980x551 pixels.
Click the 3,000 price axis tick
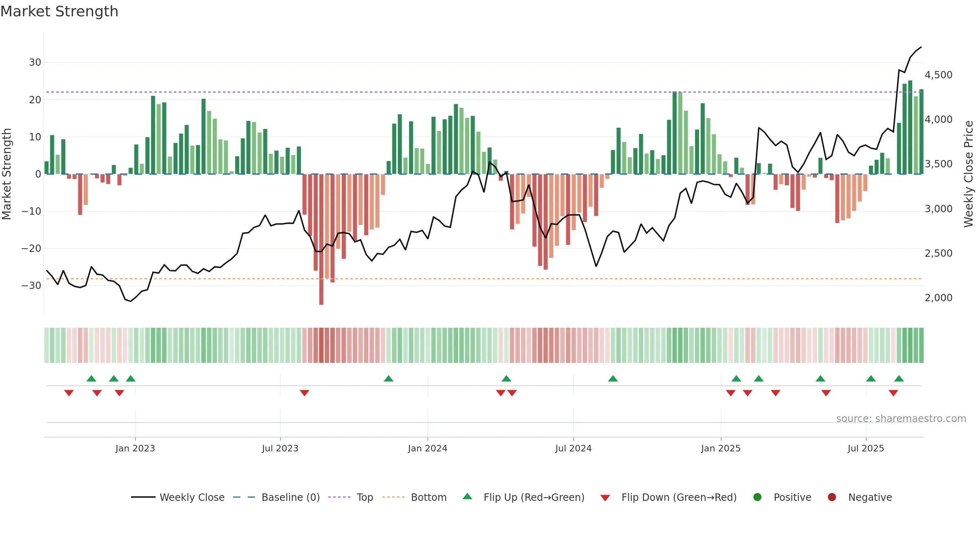click(938, 209)
